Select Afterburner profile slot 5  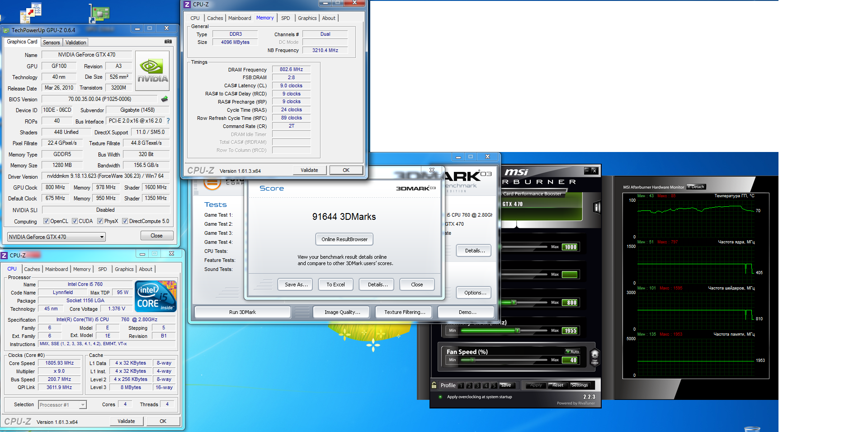(x=494, y=385)
